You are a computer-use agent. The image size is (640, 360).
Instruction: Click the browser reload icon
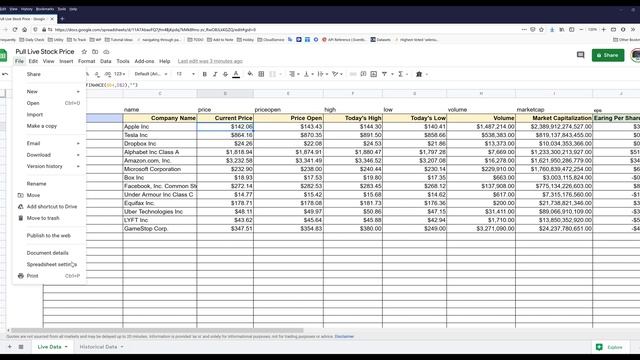point(15,30)
